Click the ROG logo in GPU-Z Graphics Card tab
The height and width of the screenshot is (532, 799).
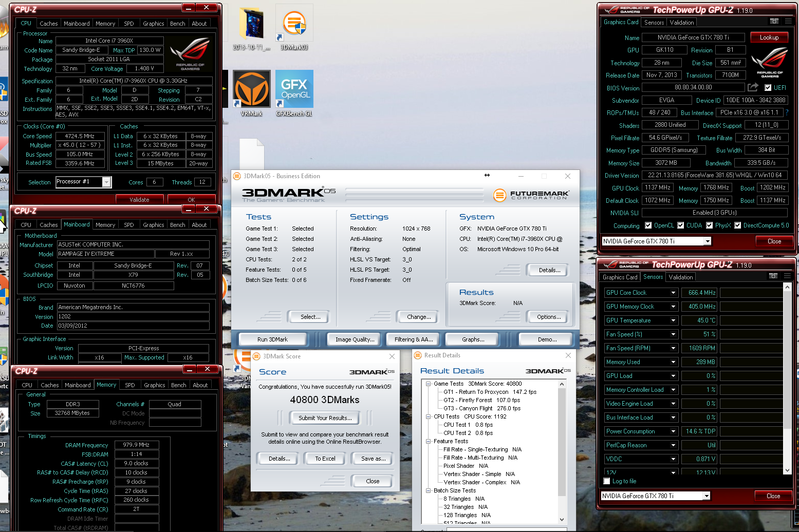(x=769, y=62)
